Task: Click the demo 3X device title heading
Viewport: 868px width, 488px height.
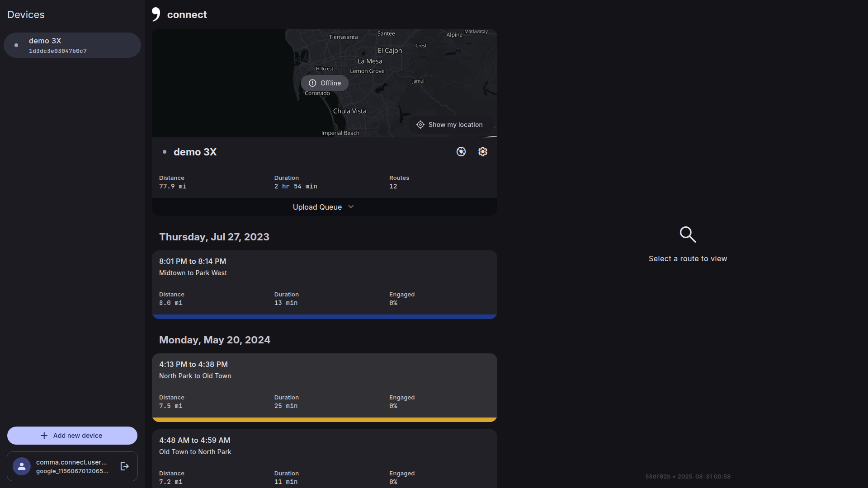Action: pos(195,152)
